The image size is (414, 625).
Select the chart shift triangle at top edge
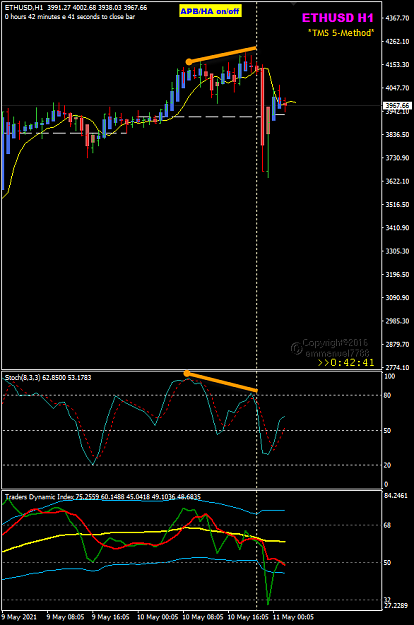[294, 4]
